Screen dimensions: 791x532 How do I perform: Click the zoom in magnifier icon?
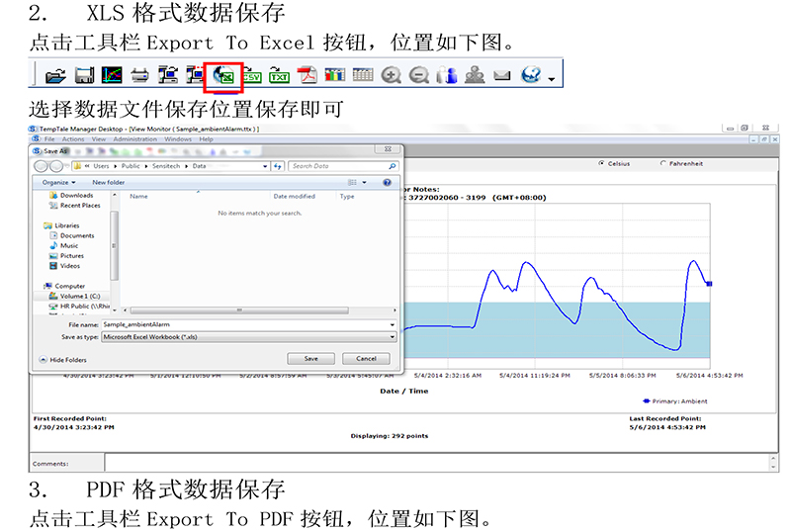(392, 75)
